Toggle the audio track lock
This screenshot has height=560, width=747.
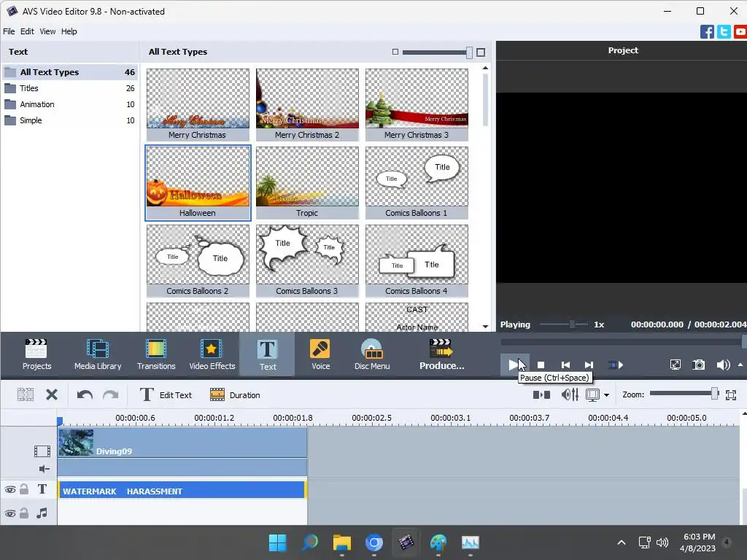[x=24, y=513]
